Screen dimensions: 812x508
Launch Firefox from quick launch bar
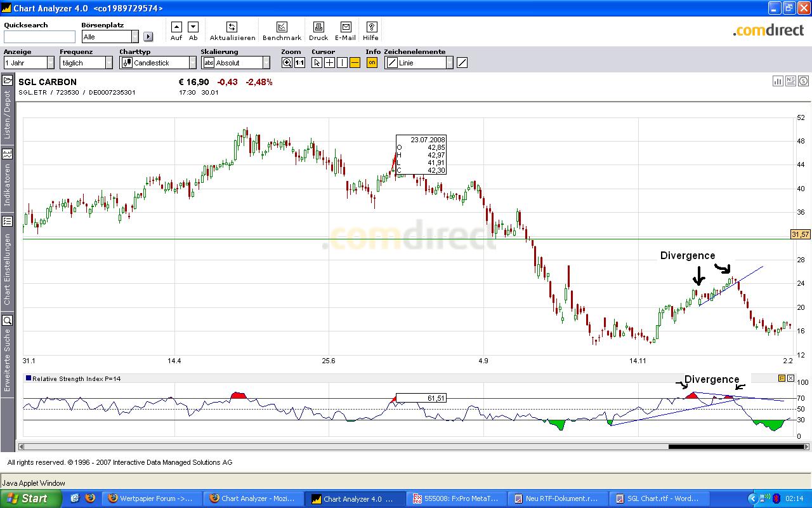[x=90, y=498]
